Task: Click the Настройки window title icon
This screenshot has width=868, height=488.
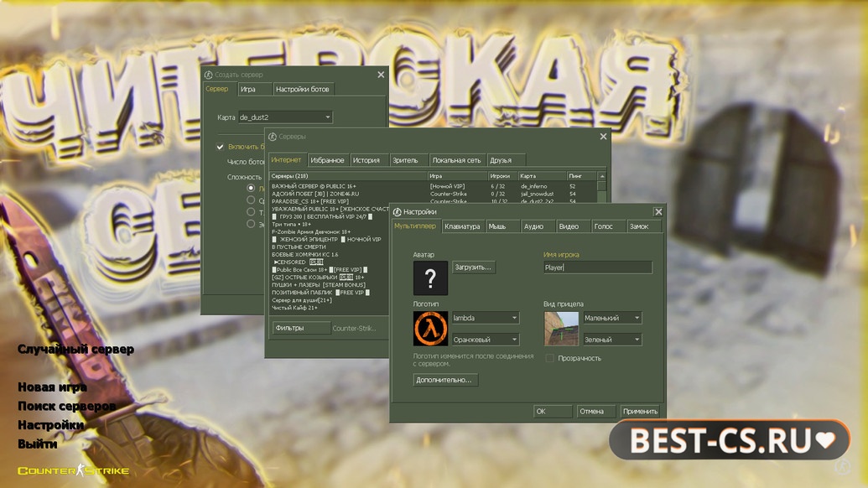Action: pos(397,212)
